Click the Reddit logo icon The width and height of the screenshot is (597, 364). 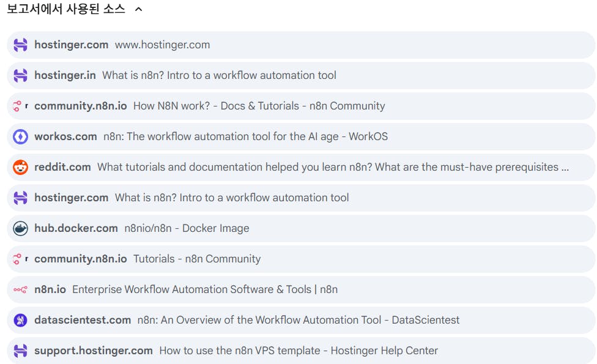pos(20,167)
